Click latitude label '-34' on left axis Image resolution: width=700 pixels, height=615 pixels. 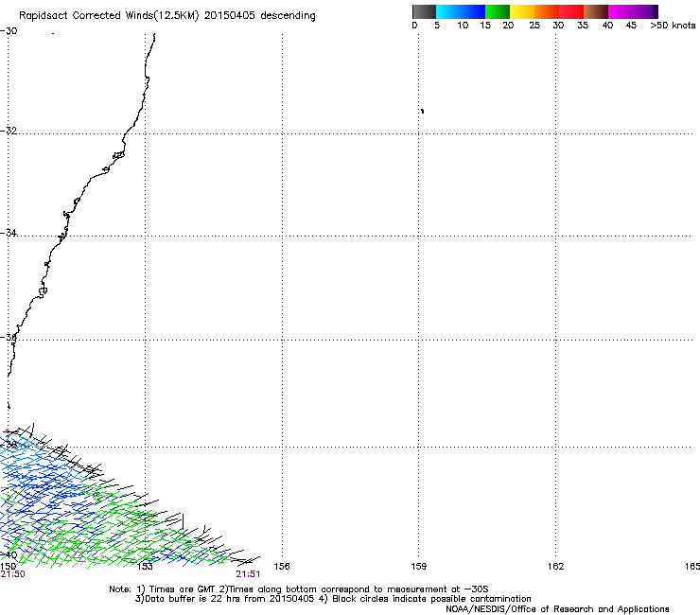point(9,233)
